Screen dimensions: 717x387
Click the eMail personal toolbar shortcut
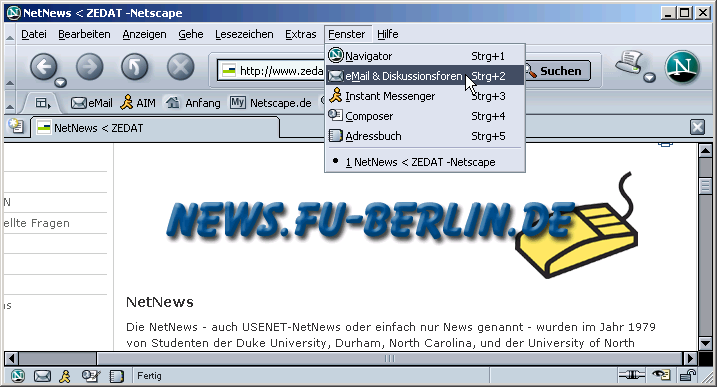tap(91, 103)
